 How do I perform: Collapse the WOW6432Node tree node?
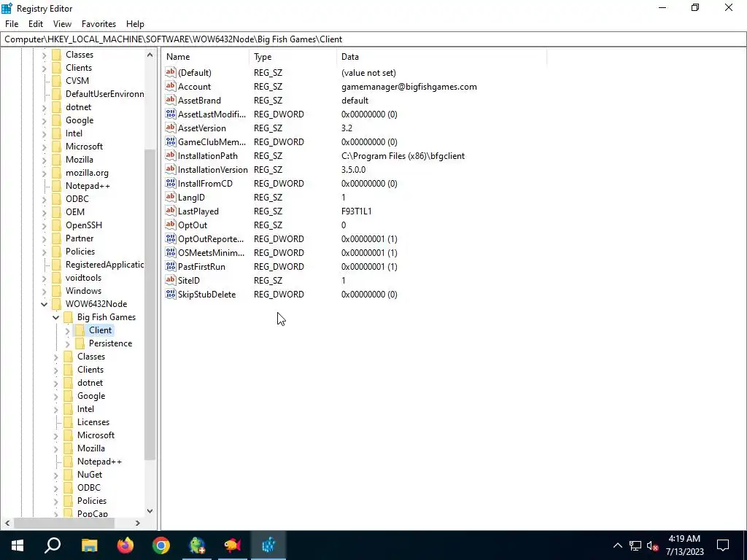pyautogui.click(x=44, y=304)
